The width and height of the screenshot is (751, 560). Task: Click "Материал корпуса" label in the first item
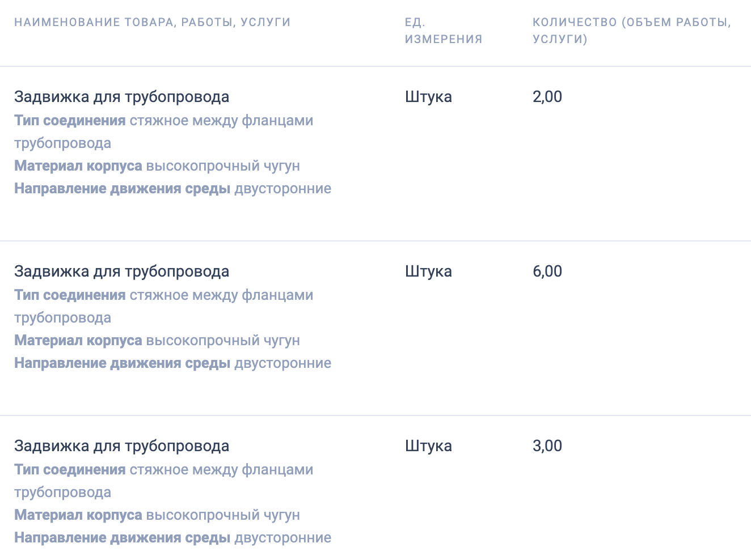(x=78, y=166)
